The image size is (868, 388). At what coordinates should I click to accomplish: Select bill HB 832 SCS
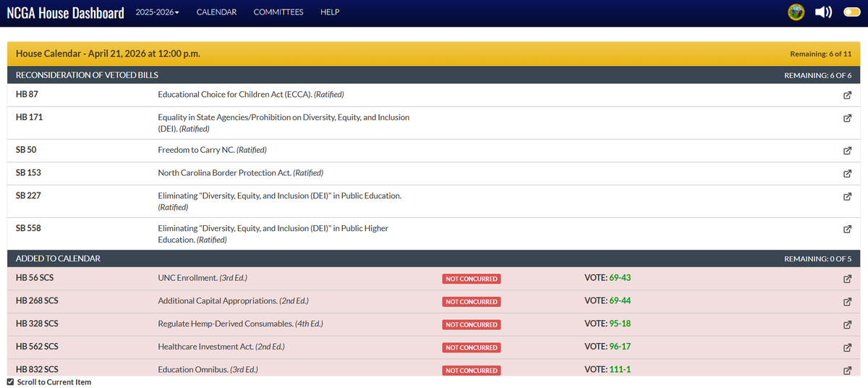pos(37,369)
